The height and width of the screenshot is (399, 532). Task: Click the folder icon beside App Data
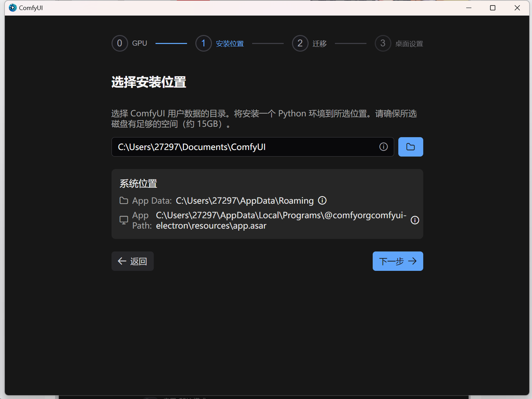[x=124, y=201]
